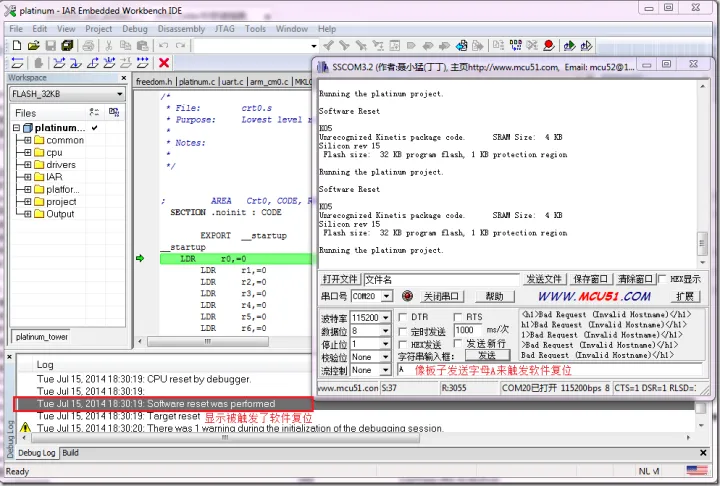Click the Download and Debug green arrow icon
Screen dimensions: 720x486
click(x=569, y=45)
